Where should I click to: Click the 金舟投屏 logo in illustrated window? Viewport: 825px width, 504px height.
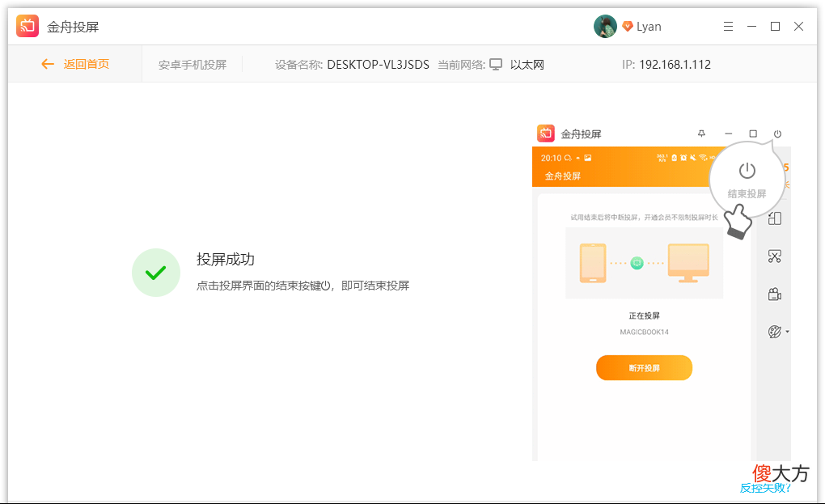tap(546, 133)
